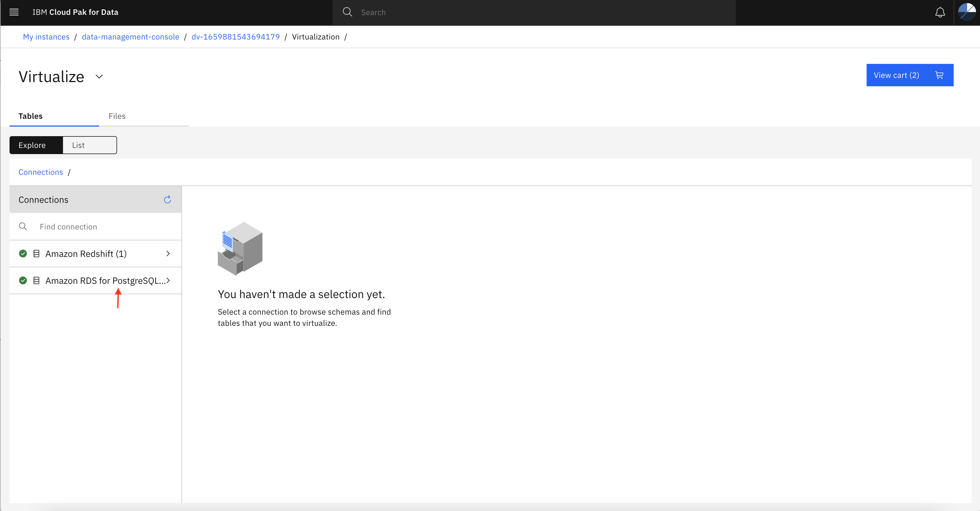Click the Virtualize page title

pyautogui.click(x=51, y=76)
